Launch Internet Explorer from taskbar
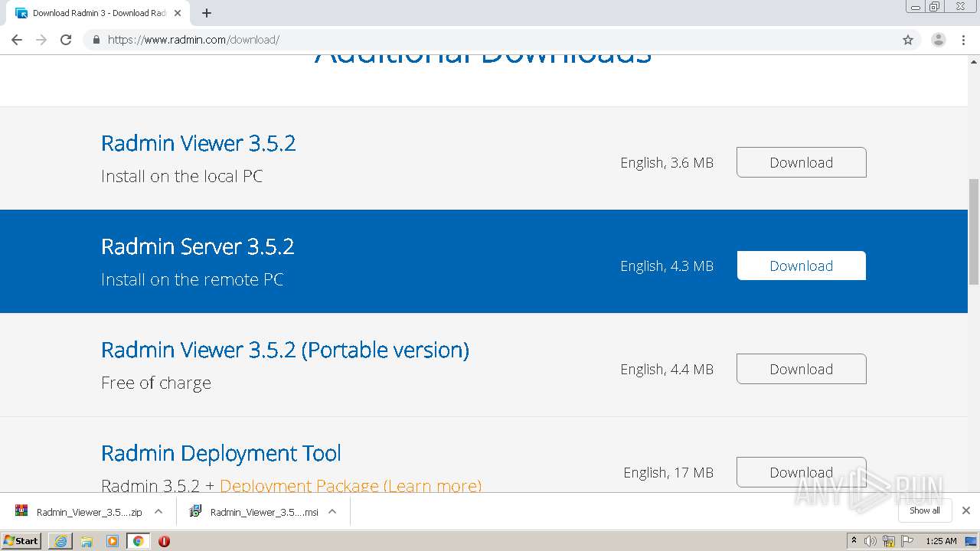This screenshot has height=551, width=980. (60, 541)
